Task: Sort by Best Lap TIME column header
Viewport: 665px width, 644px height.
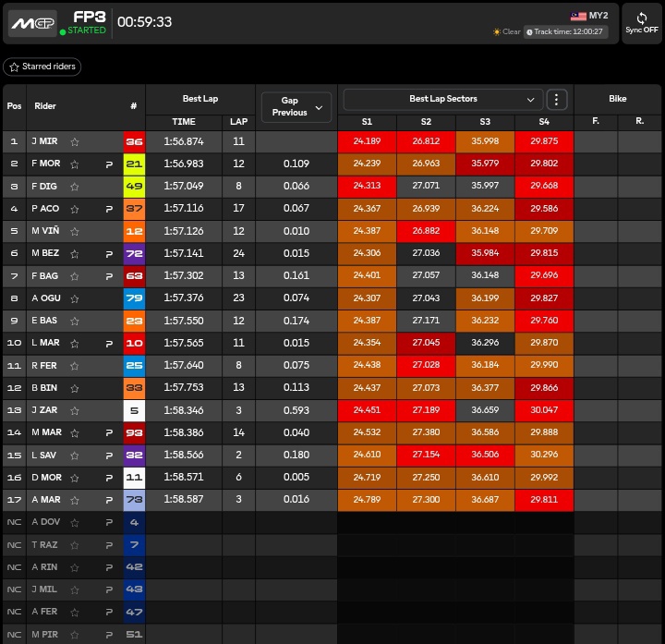Action: 184,122
